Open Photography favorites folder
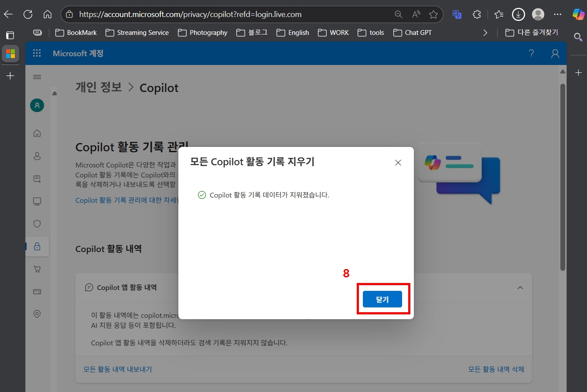This screenshot has width=587, height=392. pyautogui.click(x=203, y=33)
